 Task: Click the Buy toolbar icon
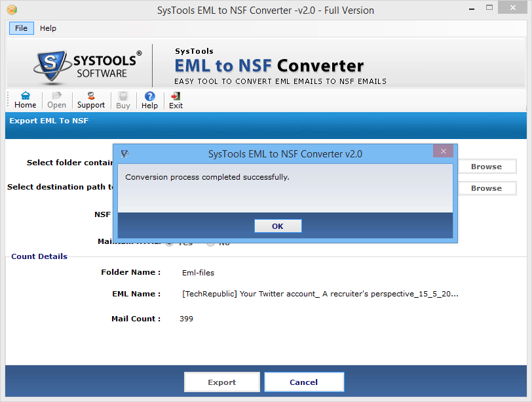tap(123, 100)
